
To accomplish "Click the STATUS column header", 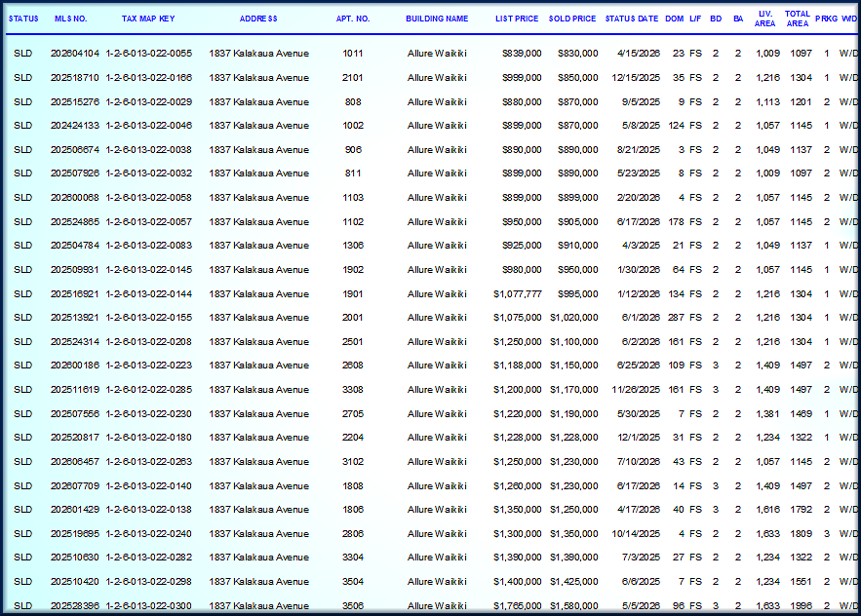I will click(x=23, y=19).
